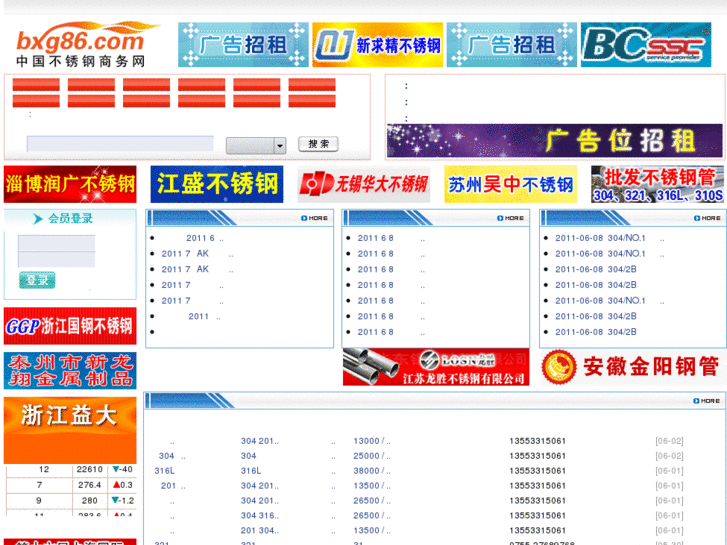
Task: Click the member login username field
Action: pyautogui.click(x=57, y=243)
